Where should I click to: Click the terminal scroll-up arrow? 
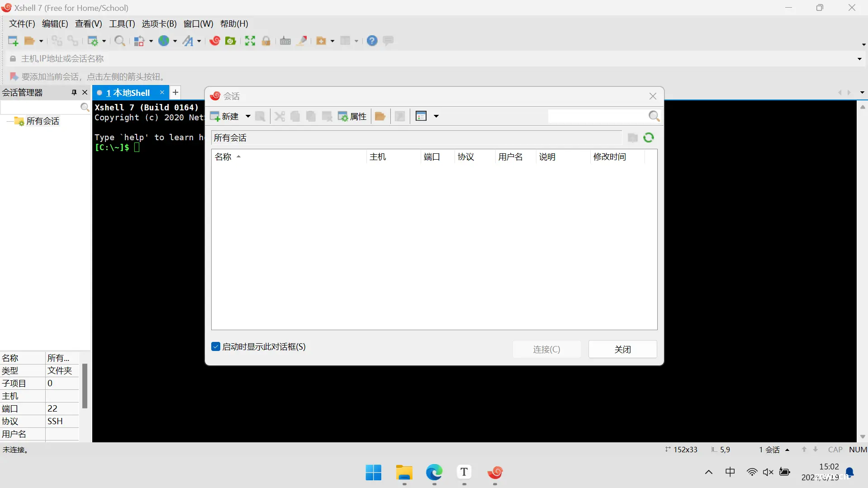863,107
